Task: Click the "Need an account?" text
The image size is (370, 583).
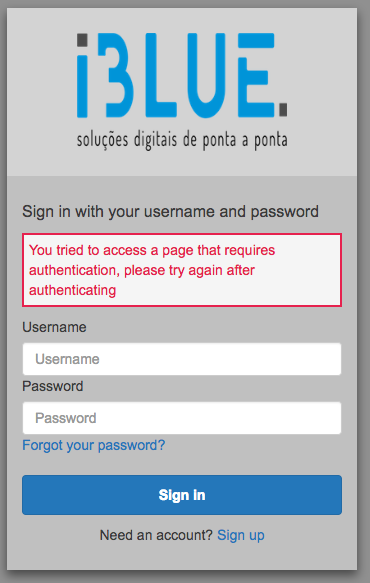Action: [x=156, y=535]
